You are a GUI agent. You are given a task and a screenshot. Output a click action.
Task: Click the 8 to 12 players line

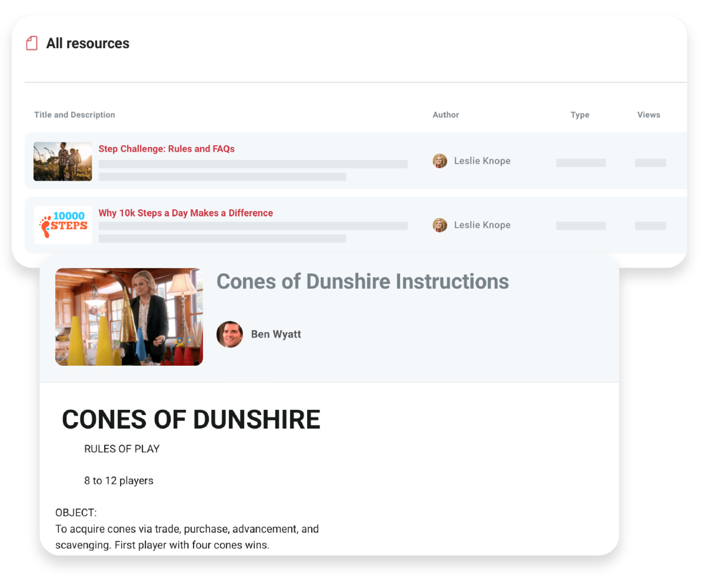coord(119,480)
